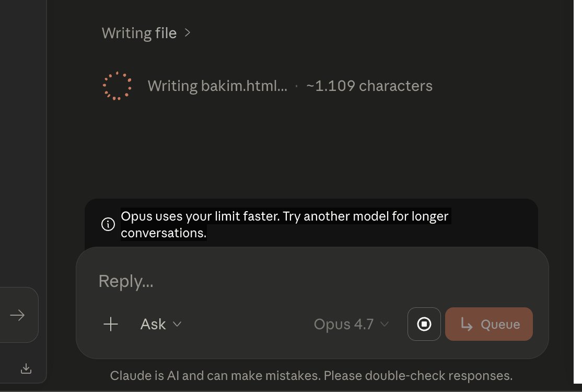Click the info icon beside the Opus notice
582x392 pixels.
[108, 224]
